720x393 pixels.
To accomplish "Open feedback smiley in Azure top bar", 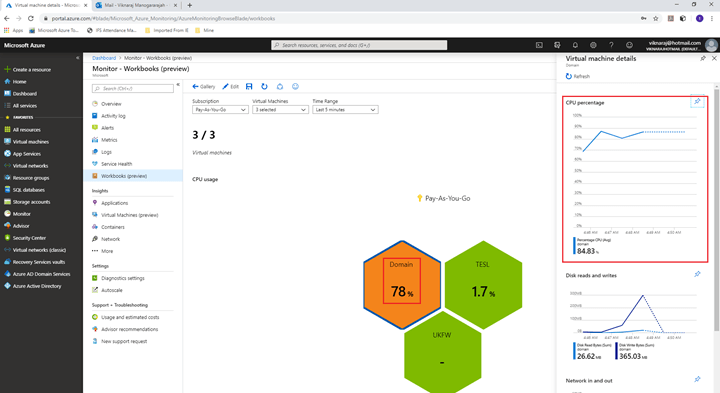I will tap(629, 45).
